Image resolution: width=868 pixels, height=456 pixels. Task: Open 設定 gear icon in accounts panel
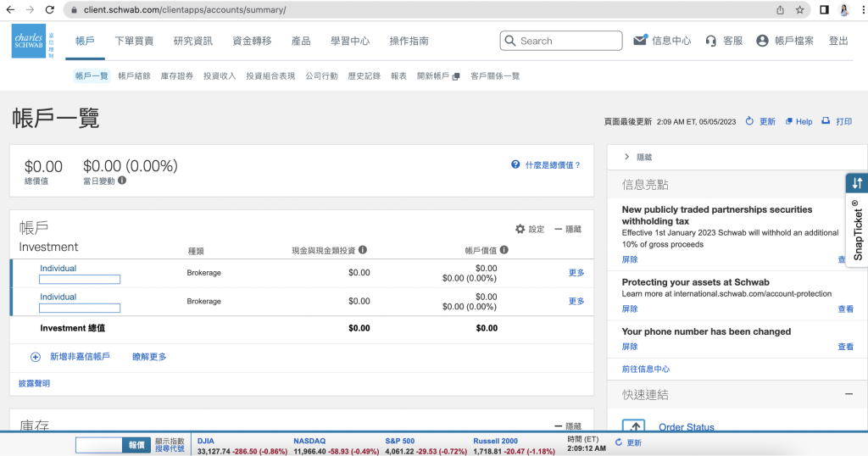coord(520,229)
